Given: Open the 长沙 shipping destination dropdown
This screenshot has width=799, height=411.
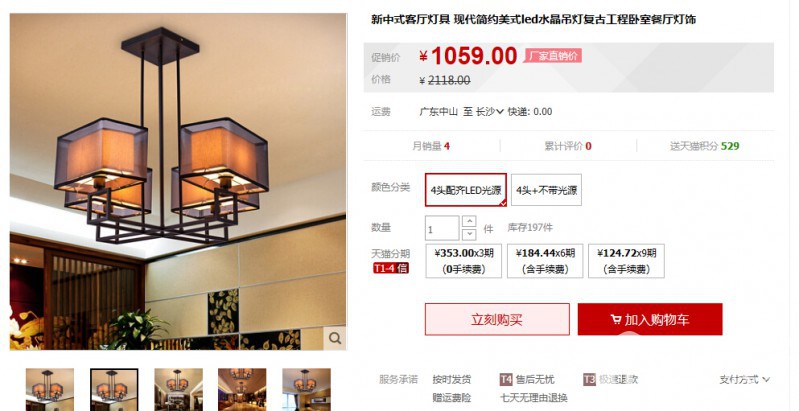Looking at the screenshot, I should click(490, 112).
